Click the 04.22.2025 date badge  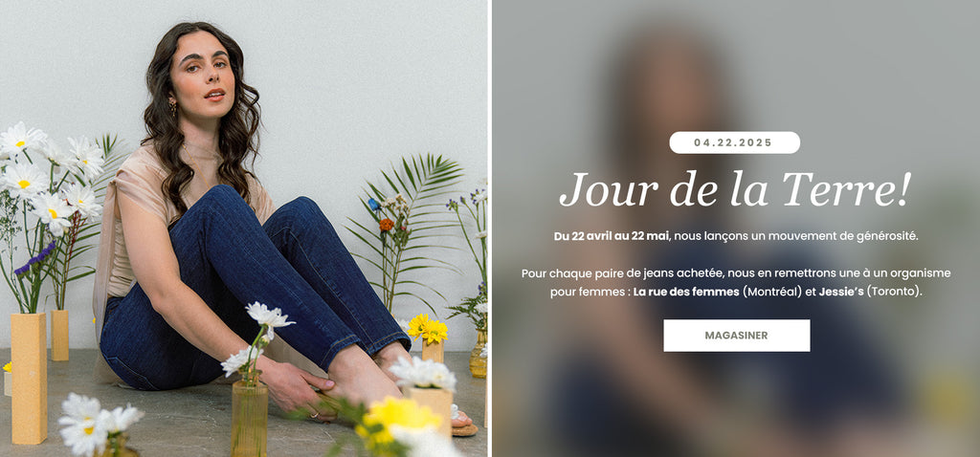(x=734, y=142)
